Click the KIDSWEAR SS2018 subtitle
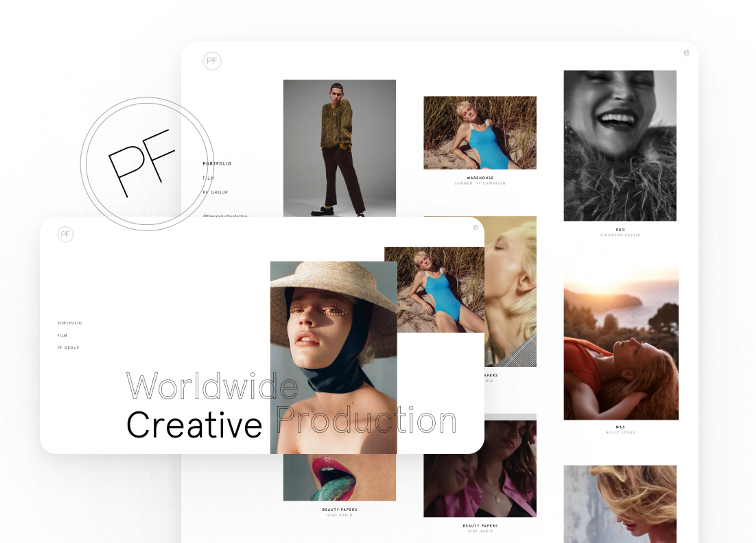Viewport: 756px width, 543px height. pos(620,235)
